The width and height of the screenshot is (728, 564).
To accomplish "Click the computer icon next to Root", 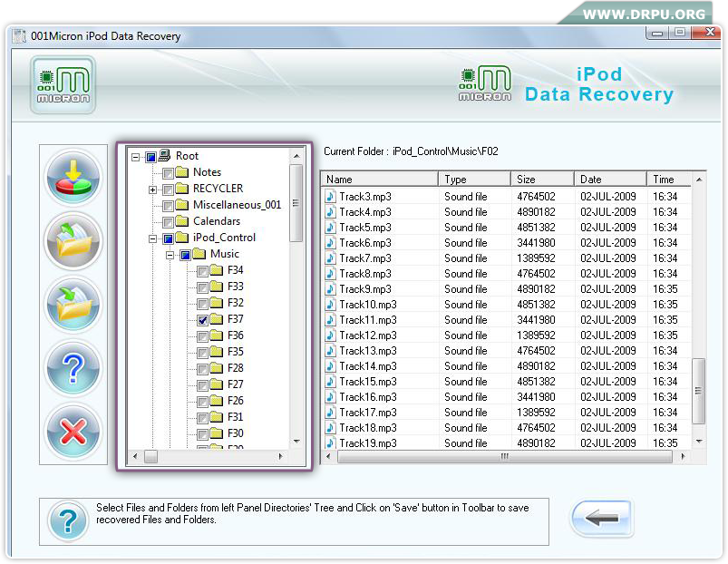I will (164, 155).
